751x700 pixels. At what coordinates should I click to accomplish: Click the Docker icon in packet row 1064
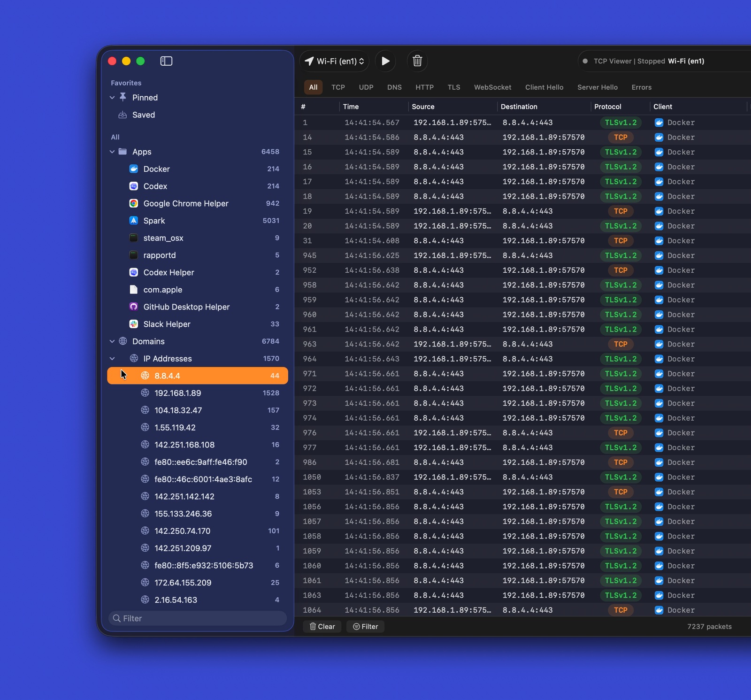coord(659,610)
